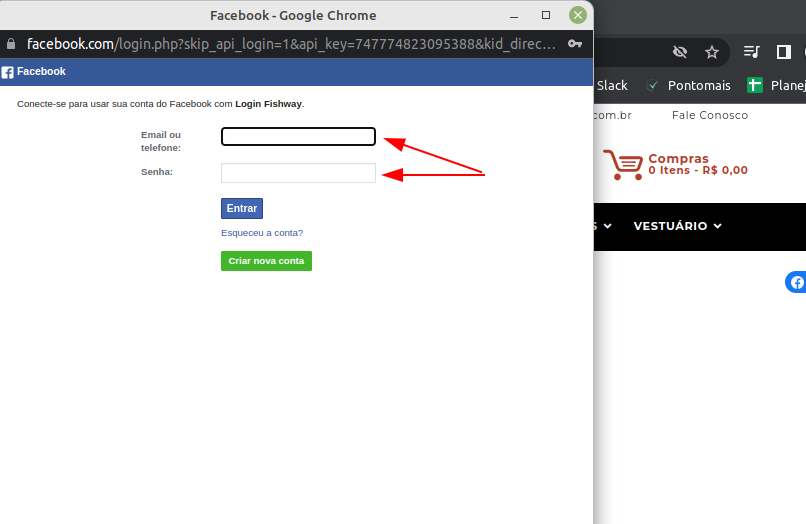The height and width of the screenshot is (524, 806).
Task: Focus the Senha password field
Action: (x=298, y=173)
